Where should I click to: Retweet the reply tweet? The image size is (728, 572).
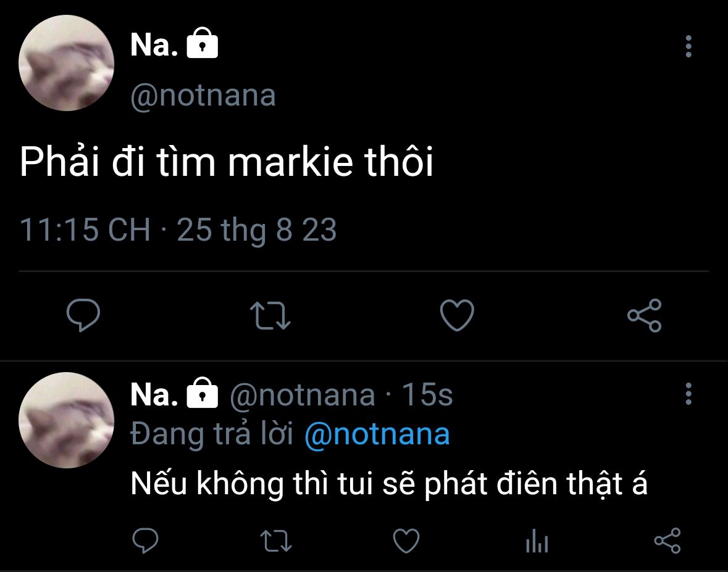click(276, 541)
